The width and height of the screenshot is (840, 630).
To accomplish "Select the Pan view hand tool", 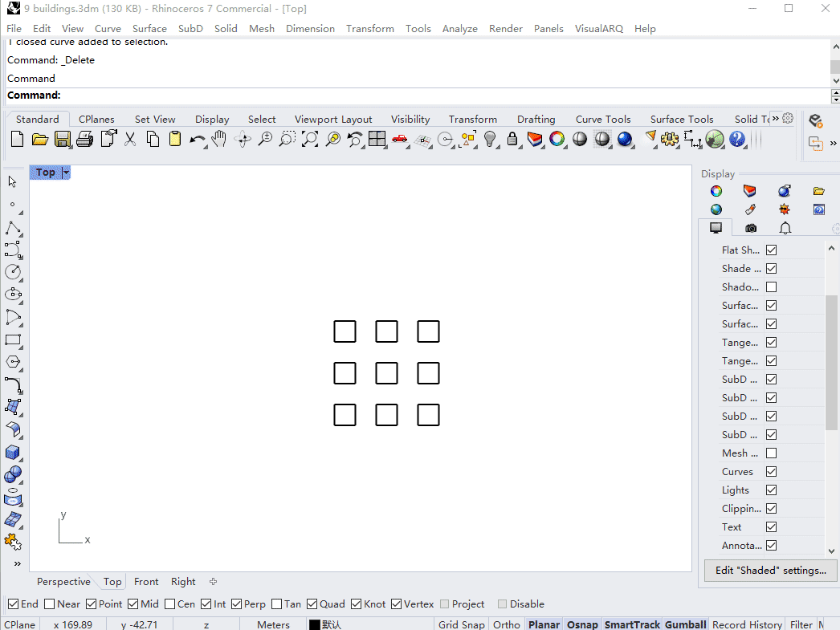I will 219,140.
